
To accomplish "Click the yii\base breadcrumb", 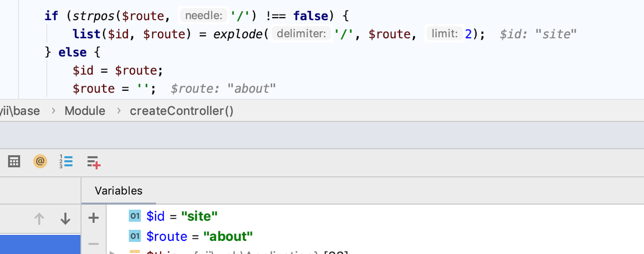I will [20, 111].
